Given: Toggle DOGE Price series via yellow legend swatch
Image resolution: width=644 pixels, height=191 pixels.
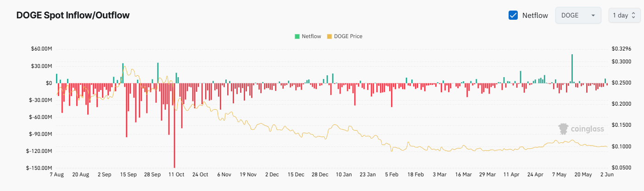Looking at the screenshot, I should [x=329, y=36].
